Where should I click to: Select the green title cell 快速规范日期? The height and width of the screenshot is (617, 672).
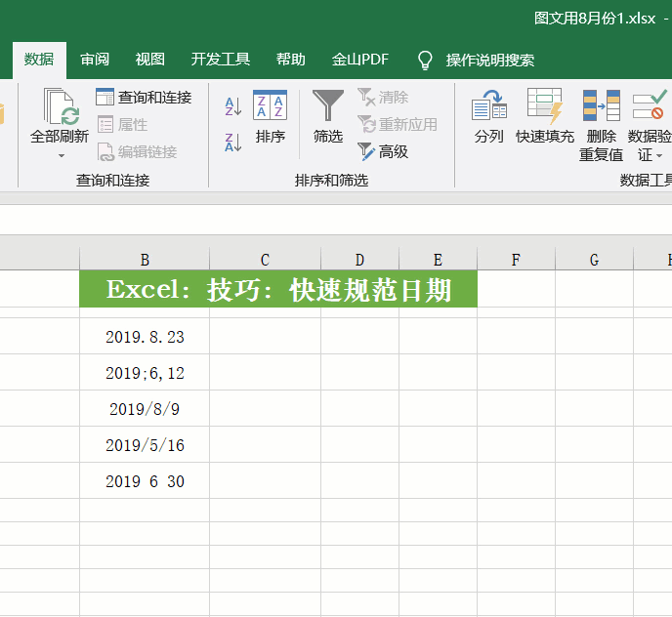coord(278,289)
